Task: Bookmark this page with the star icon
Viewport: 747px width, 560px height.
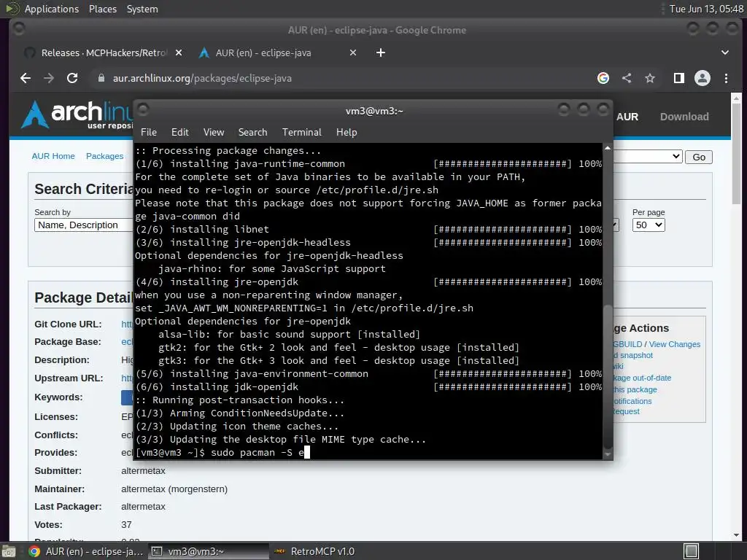Action: [650, 78]
